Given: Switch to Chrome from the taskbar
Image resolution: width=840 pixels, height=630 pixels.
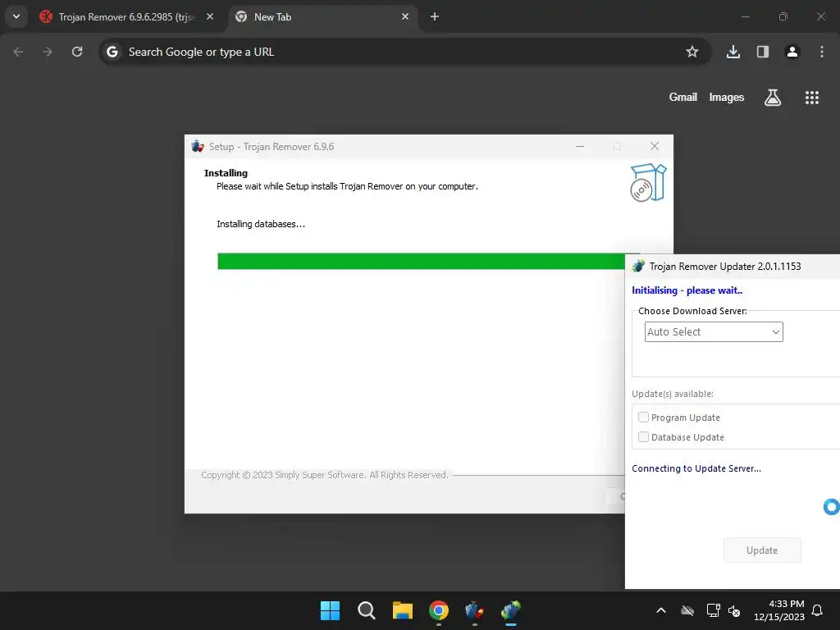Looking at the screenshot, I should [x=439, y=610].
